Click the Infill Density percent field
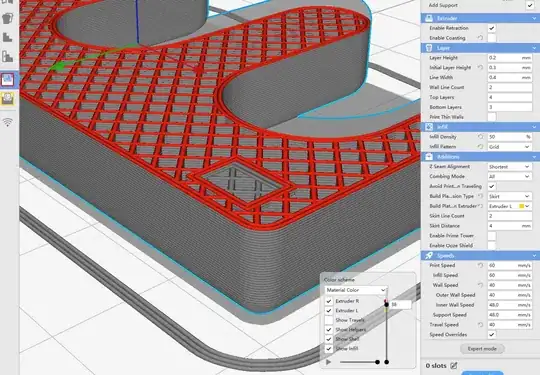Viewport: 540px width, 375px height. [x=510, y=137]
